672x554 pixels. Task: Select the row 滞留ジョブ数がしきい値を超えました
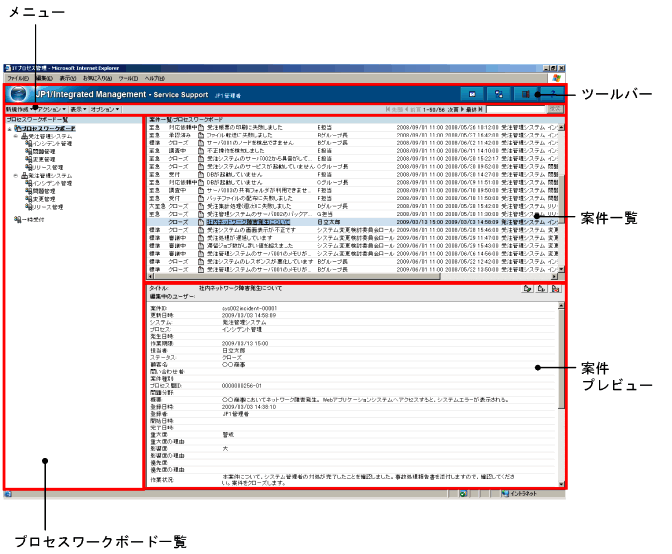[353, 246]
